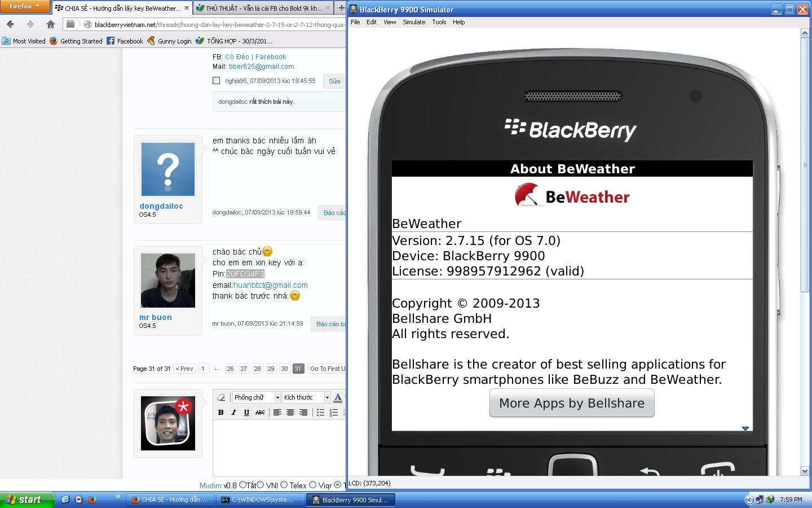Go to thread page 26
The height and width of the screenshot is (508, 812).
[230, 369]
